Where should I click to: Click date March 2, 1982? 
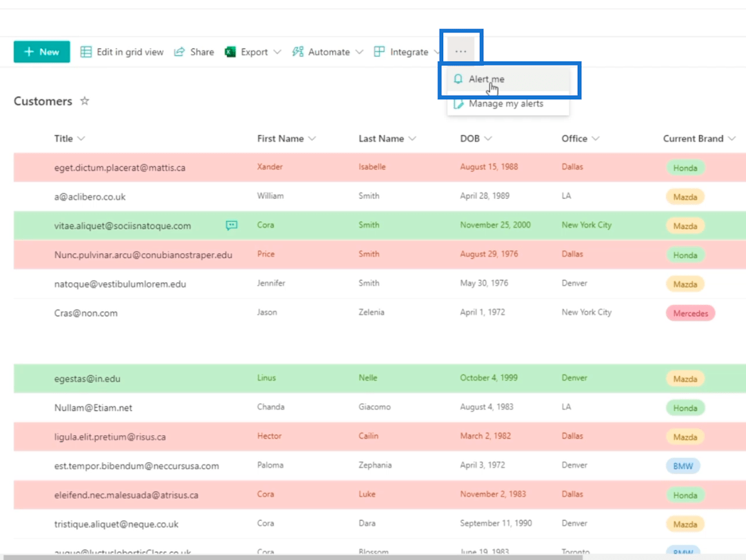(x=485, y=436)
